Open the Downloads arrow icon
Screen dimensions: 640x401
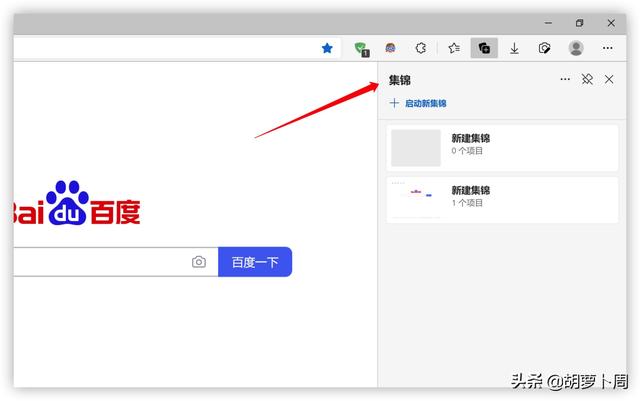pos(514,49)
